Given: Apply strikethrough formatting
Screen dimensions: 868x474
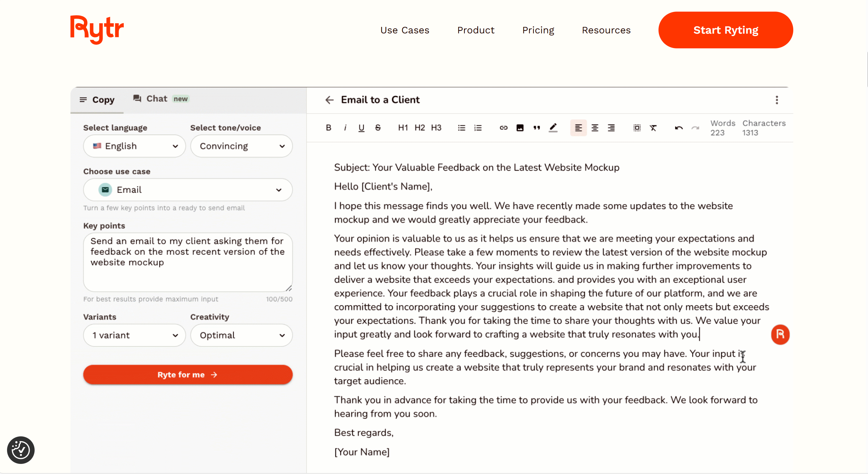Looking at the screenshot, I should tap(378, 128).
